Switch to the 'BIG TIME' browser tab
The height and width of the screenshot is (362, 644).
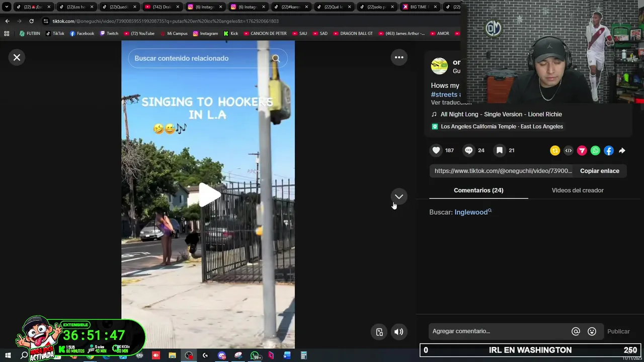pos(420,7)
